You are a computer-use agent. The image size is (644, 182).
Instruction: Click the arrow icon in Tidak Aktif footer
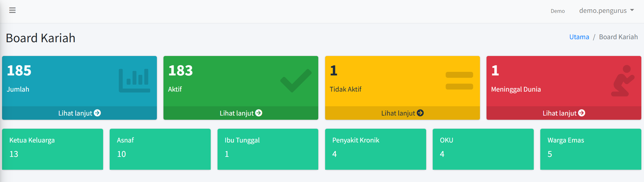[x=420, y=113]
